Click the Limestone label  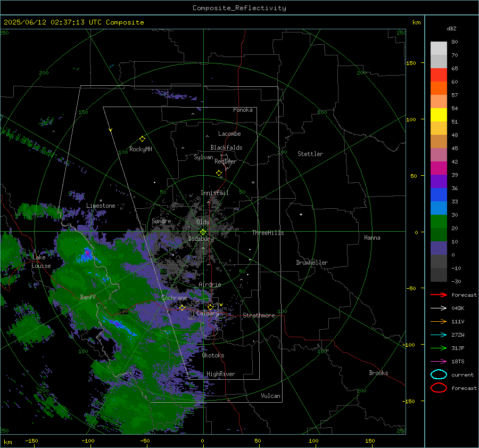[x=101, y=206]
